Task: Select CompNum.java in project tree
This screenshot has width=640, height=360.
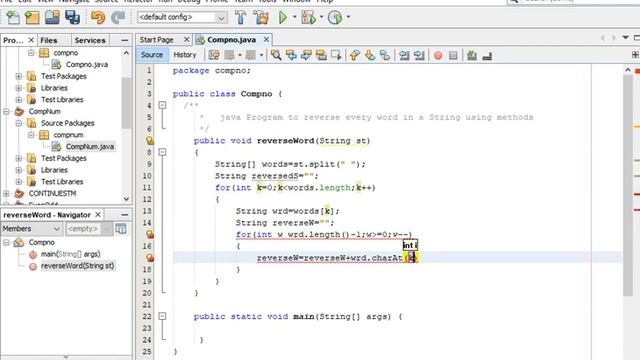Action: pyautogui.click(x=90, y=147)
